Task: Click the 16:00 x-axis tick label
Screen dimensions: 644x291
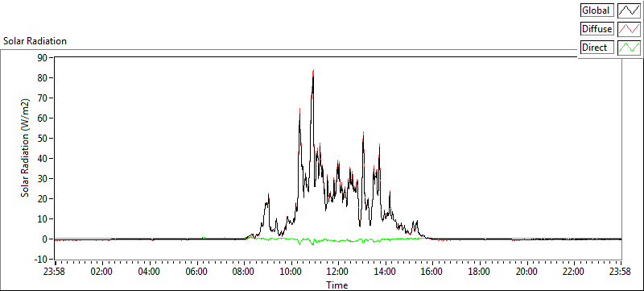Action: click(432, 272)
